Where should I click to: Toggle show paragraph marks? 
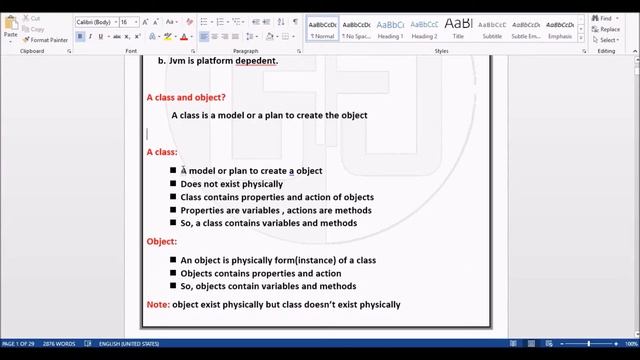click(296, 22)
